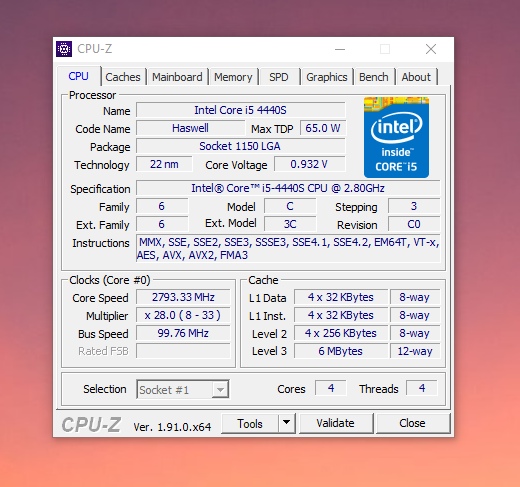Click the Ext. Family value field
Viewport: 520px width, 487px height.
162,224
